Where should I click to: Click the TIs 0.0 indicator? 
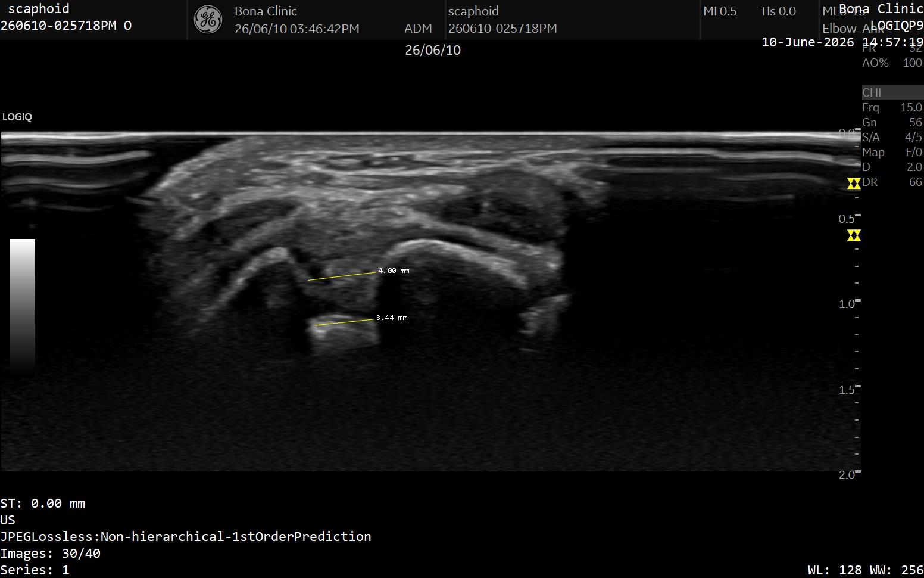click(778, 11)
